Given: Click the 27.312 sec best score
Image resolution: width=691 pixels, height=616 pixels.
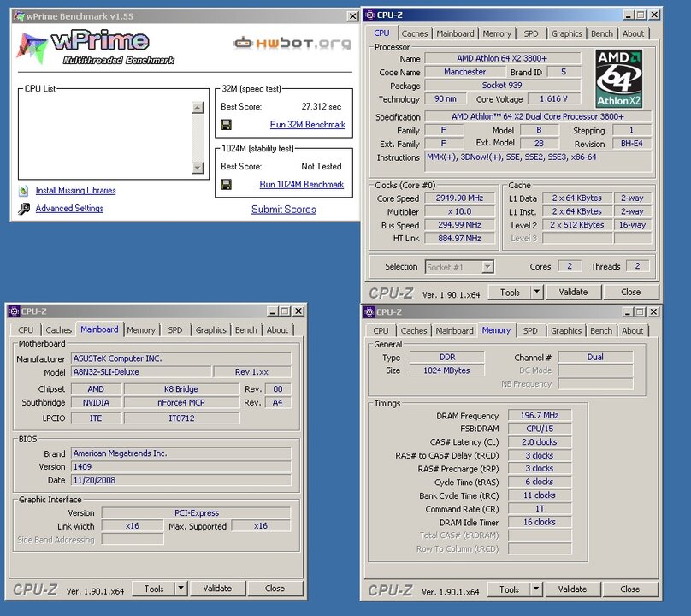Looking at the screenshot, I should (322, 107).
